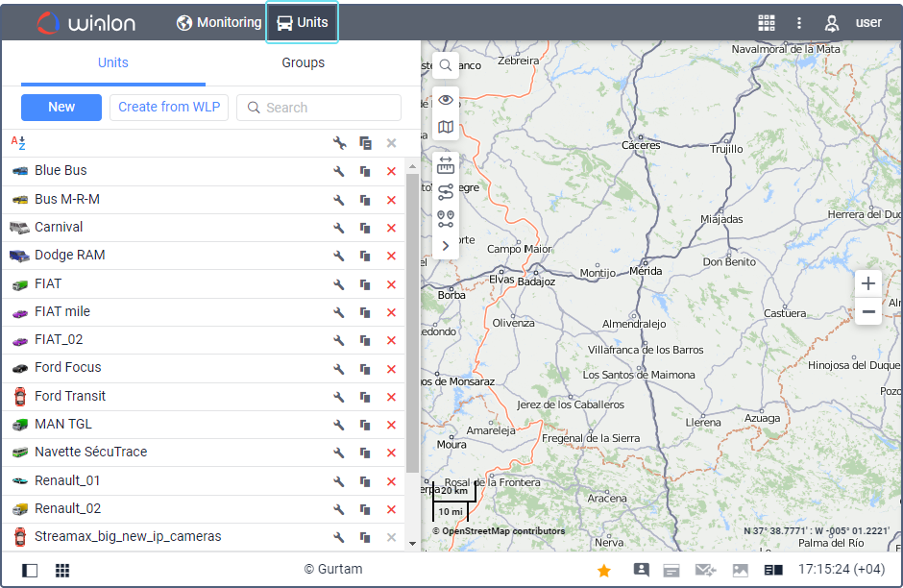Toggle the left panel layout icon
This screenshot has height=588, width=903.
[x=30, y=570]
